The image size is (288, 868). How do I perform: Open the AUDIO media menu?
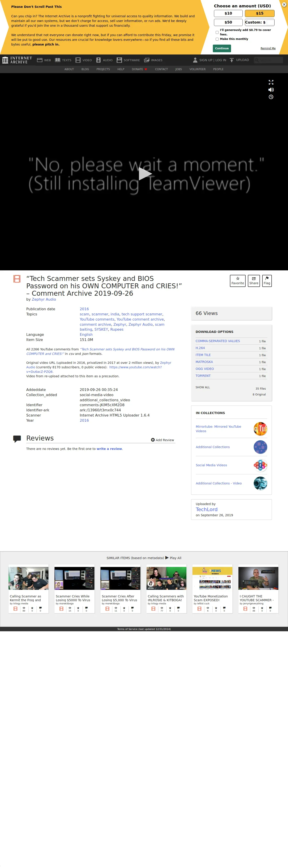pos(104,60)
